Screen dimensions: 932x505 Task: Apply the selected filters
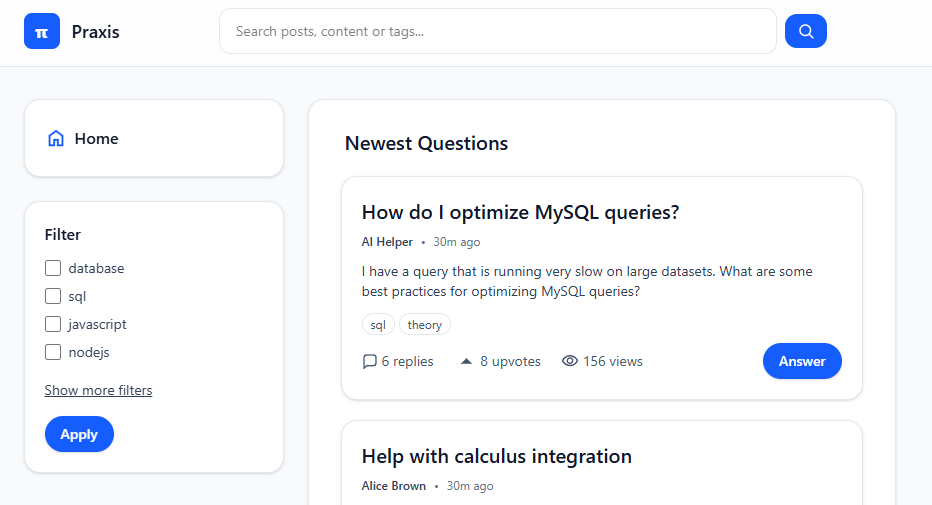click(x=79, y=434)
